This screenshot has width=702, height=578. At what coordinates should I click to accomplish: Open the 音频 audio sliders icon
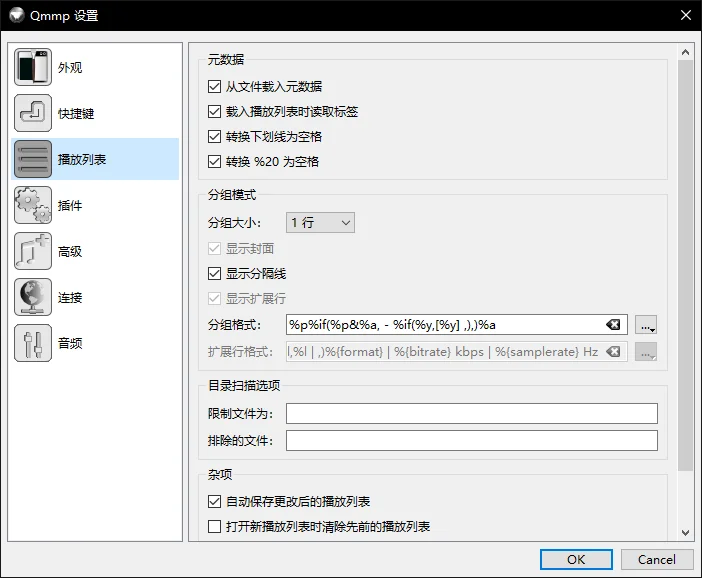click(x=33, y=343)
